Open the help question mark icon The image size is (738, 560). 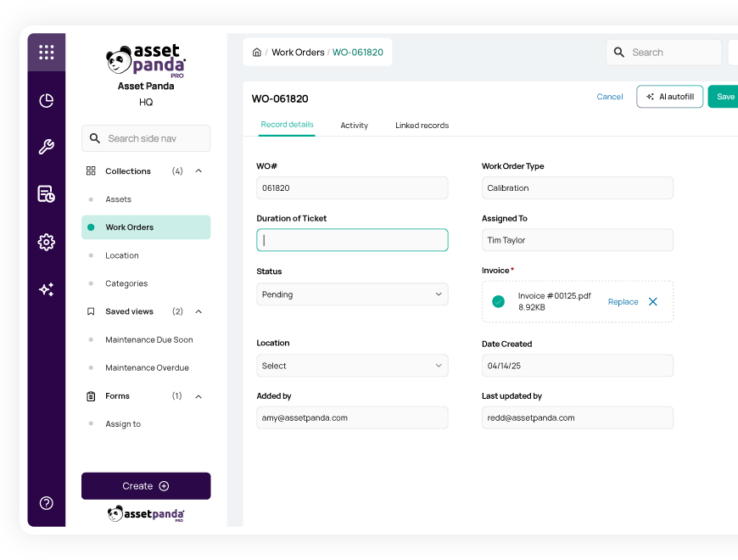click(47, 502)
